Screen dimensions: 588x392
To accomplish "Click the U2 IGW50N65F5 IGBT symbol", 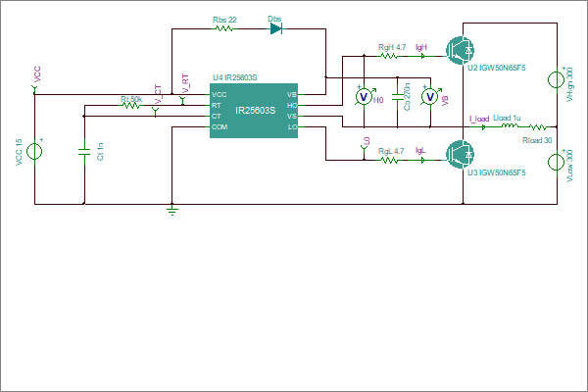I will tap(461, 50).
